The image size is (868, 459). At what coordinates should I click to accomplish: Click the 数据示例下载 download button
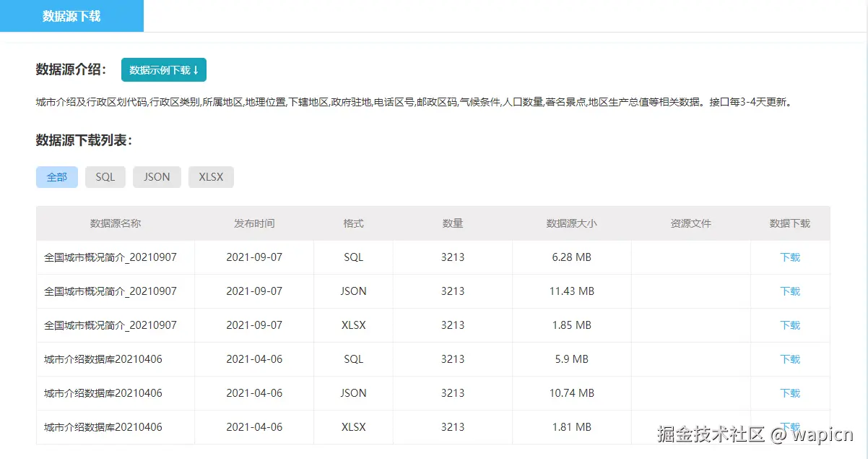click(x=163, y=69)
